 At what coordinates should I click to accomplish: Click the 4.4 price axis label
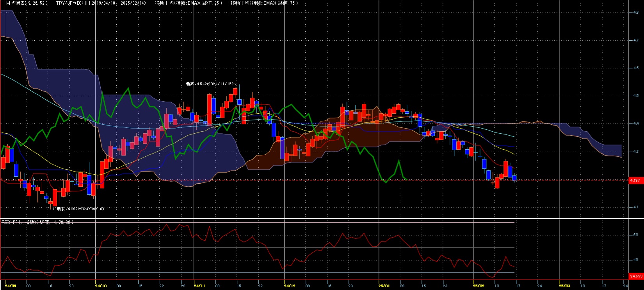click(636, 124)
